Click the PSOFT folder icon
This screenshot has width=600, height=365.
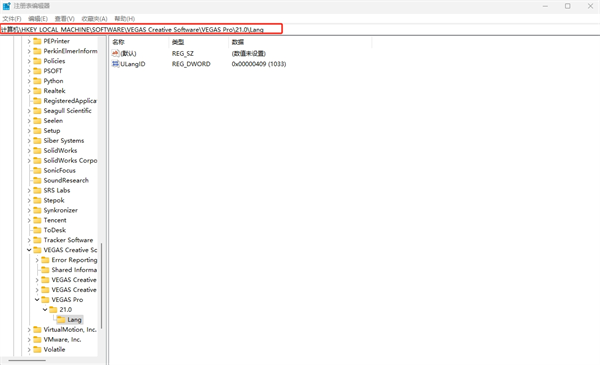click(x=37, y=71)
